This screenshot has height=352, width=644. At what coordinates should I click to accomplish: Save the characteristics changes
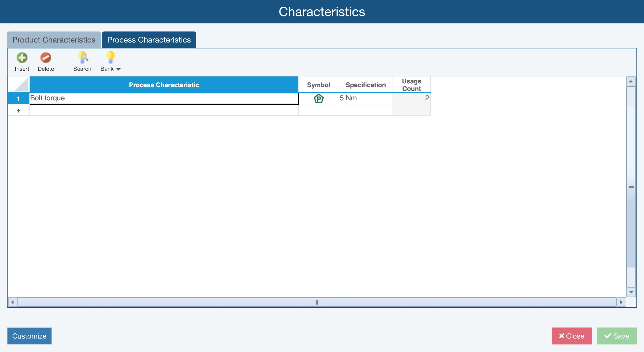617,336
